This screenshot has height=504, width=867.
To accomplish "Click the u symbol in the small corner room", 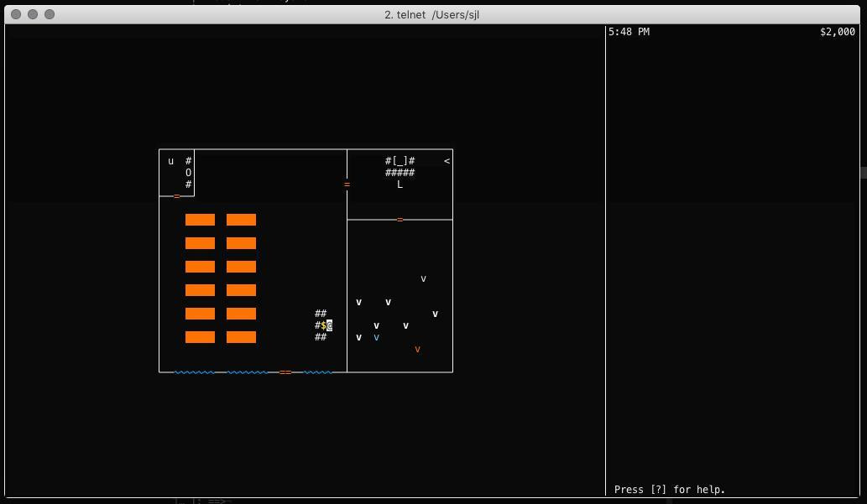I will (171, 161).
